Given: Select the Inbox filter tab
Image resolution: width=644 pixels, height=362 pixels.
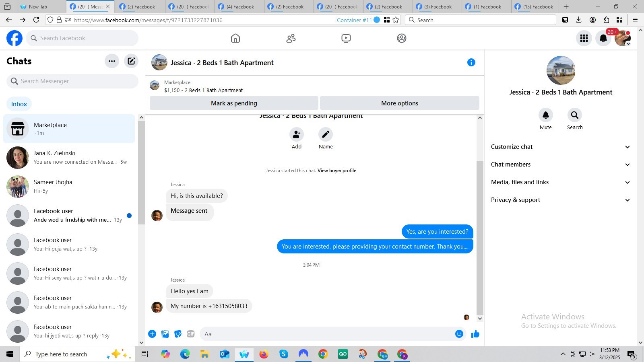Looking at the screenshot, I should [x=19, y=104].
